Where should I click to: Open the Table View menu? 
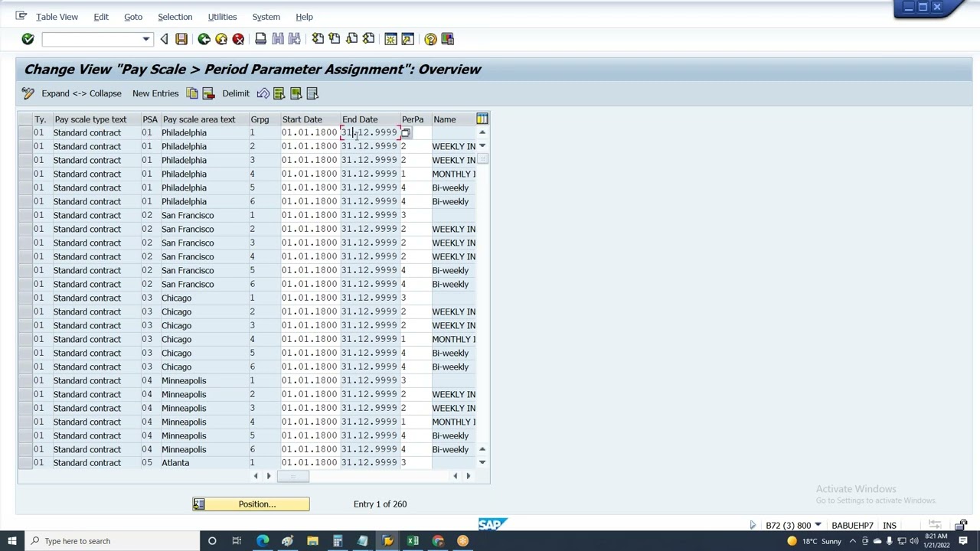57,17
